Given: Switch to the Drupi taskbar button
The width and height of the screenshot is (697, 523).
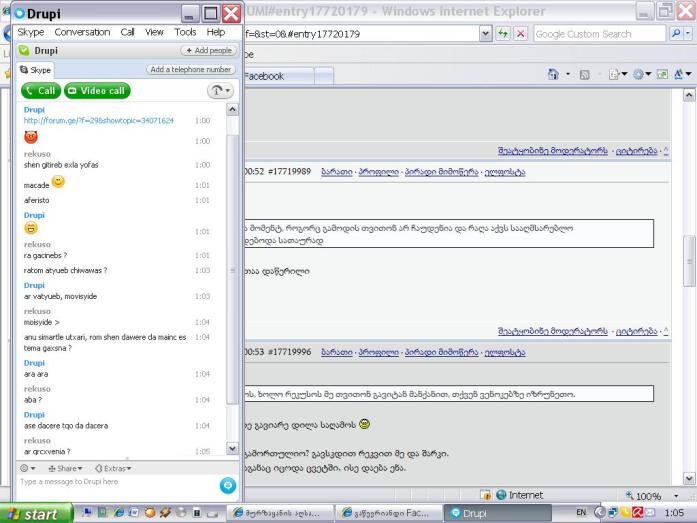Looking at the screenshot, I should [497, 513].
